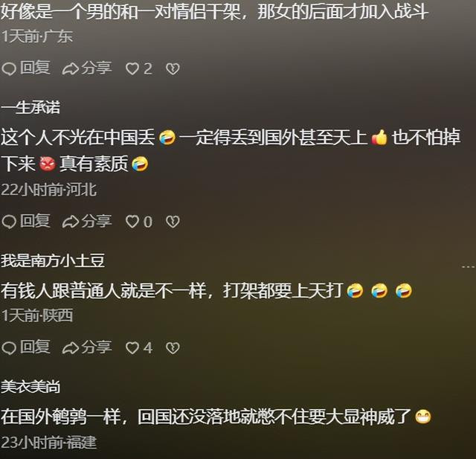Select 美衣美尚's comment about 大显神威
The height and width of the screenshot is (459, 476).
pos(216,417)
